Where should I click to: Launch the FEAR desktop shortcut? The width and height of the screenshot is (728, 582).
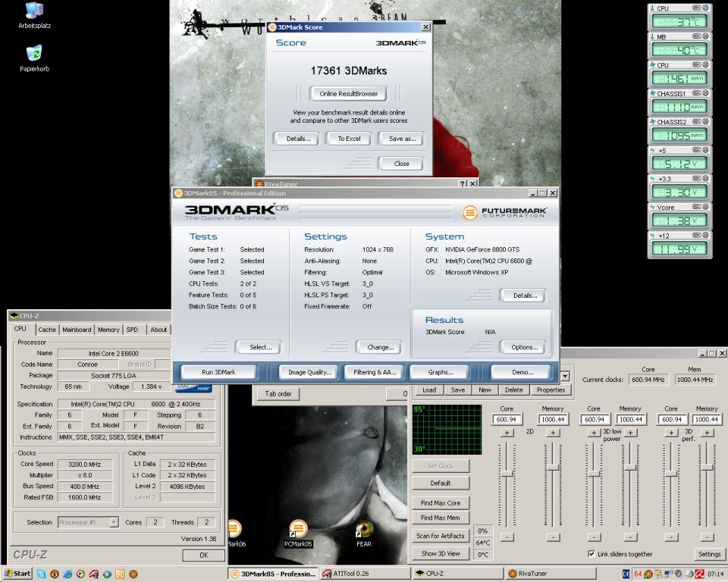[x=364, y=535]
